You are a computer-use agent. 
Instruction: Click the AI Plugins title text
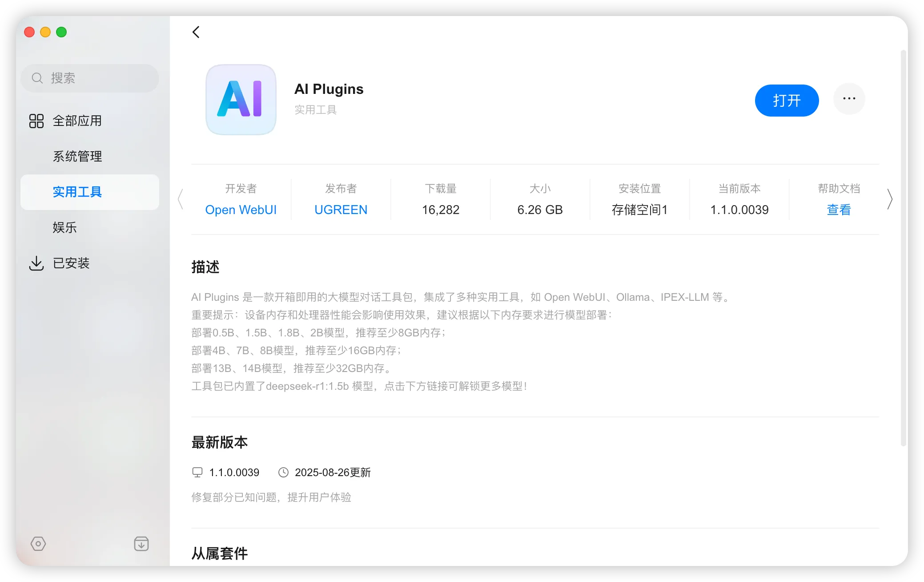[x=329, y=89]
